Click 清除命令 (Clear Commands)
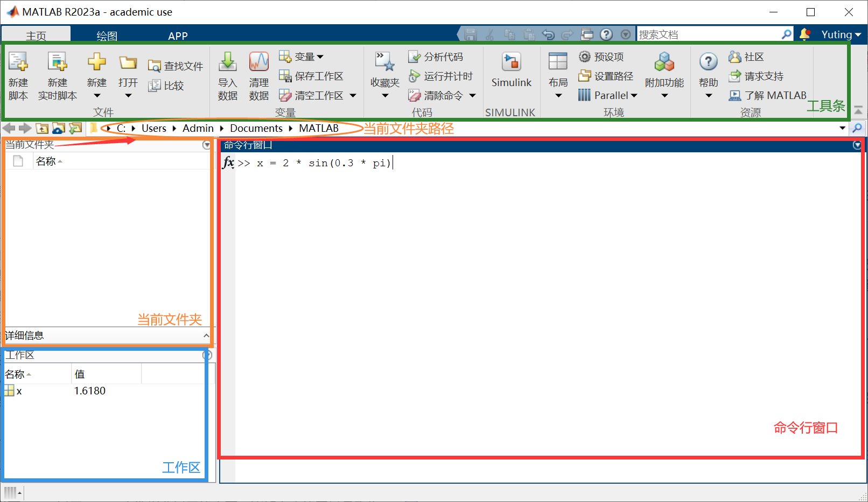Screen dimensions: 868x502 436,95
